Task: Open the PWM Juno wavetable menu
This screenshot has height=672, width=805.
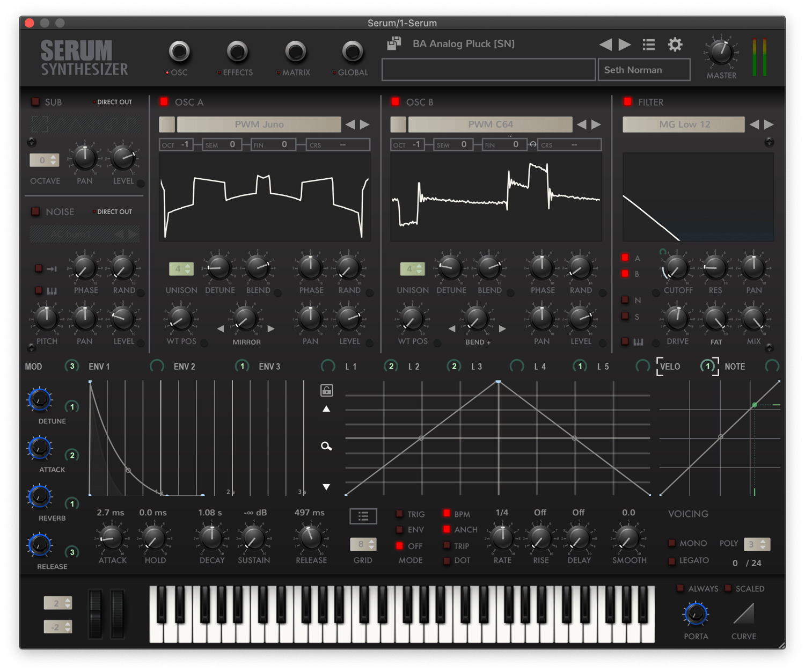Action: click(x=259, y=125)
